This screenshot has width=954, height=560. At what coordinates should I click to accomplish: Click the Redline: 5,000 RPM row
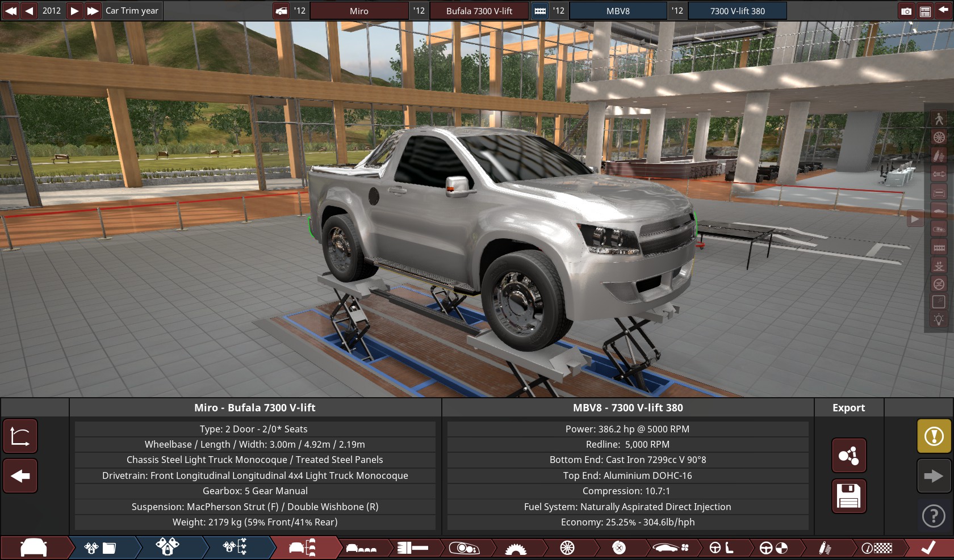click(x=627, y=444)
